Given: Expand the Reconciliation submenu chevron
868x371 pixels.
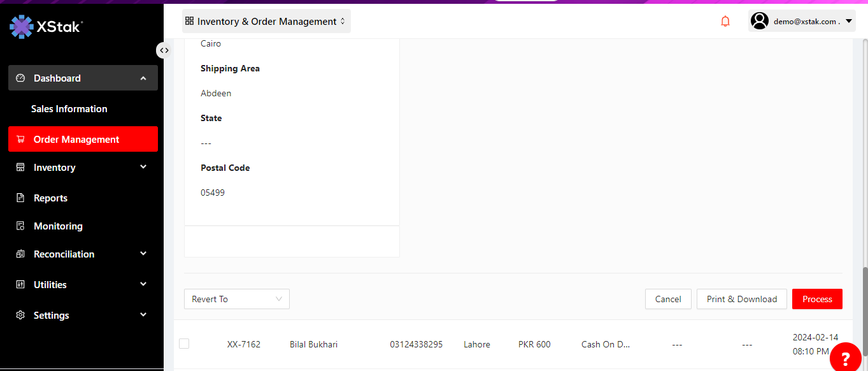Looking at the screenshot, I should (143, 254).
